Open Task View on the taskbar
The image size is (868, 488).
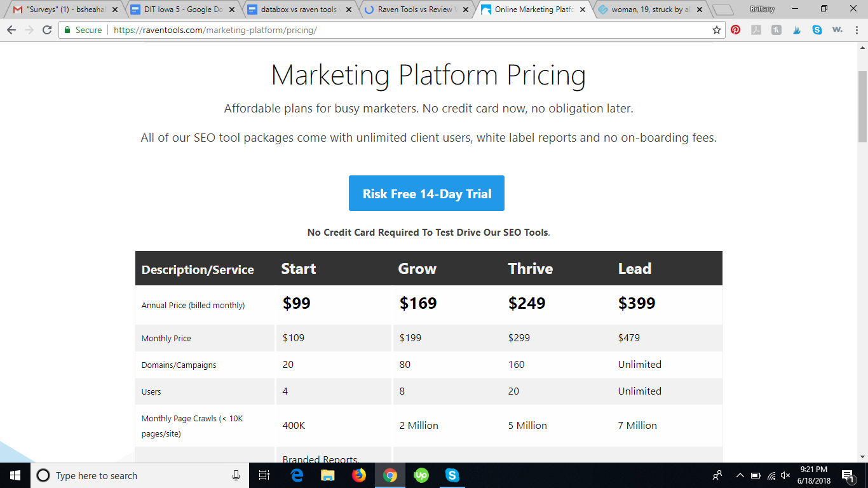pos(265,475)
